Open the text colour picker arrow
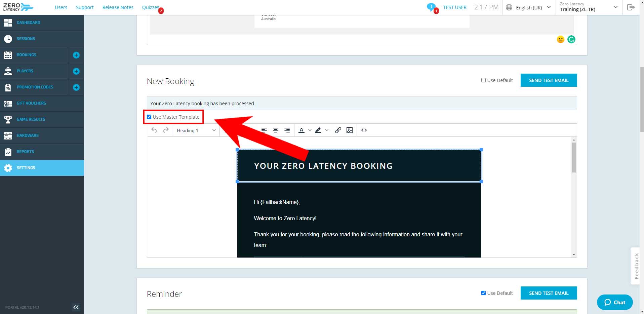 (x=310, y=130)
